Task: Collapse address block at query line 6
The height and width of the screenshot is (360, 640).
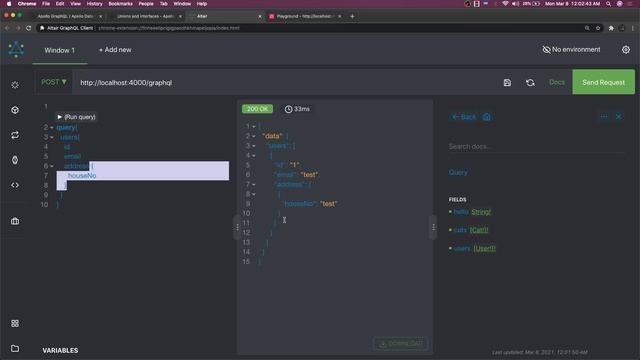Action: [x=52, y=166]
